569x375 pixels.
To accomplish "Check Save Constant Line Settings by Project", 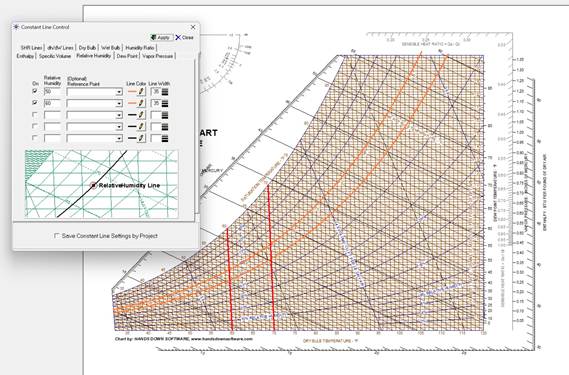I will [57, 236].
